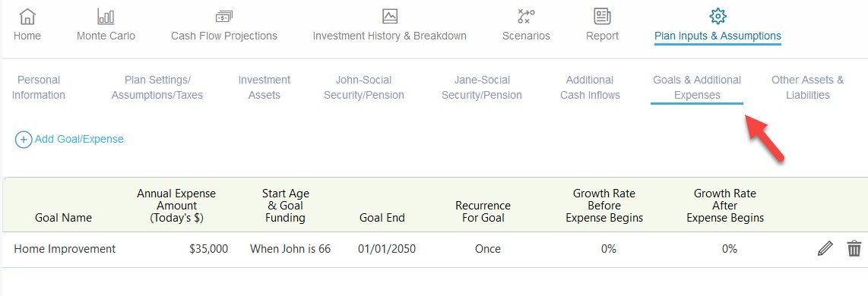Open Plan Settings/Assumptions/Taxes tab
The width and height of the screenshot is (868, 296).
tap(157, 87)
